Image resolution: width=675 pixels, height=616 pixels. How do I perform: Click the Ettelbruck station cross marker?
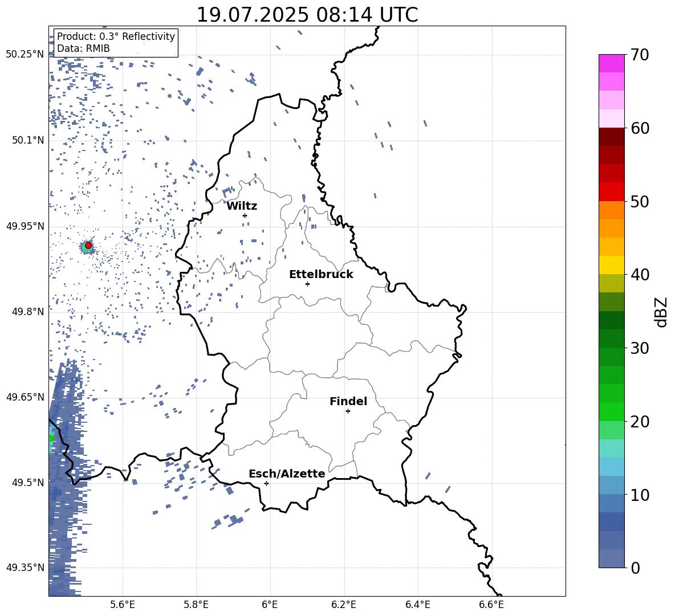[x=307, y=284]
